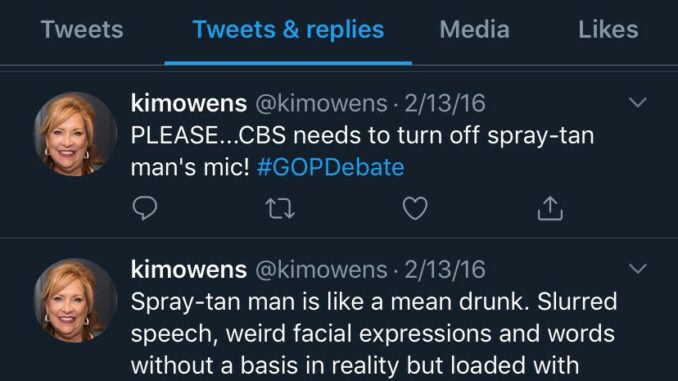Click the 2/13/16 date of second tweet
The height and width of the screenshot is (381, 678).
click(x=445, y=269)
